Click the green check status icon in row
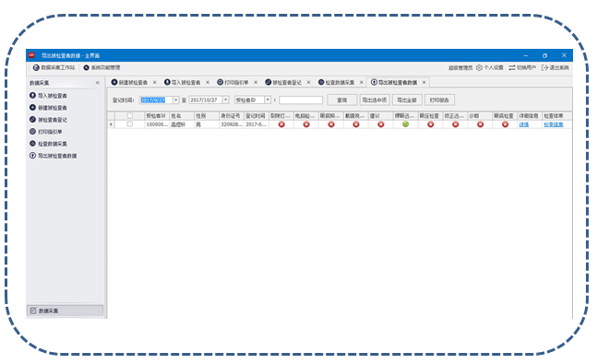The image size is (597, 364). pos(405,124)
